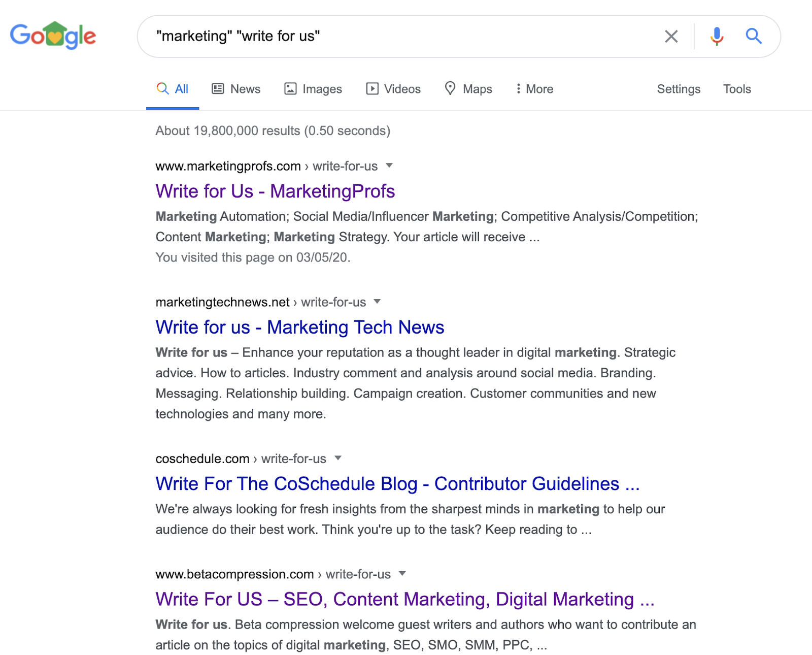
Task: Open the marketingtechnews.net result dropdown arrow
Action: tap(377, 302)
